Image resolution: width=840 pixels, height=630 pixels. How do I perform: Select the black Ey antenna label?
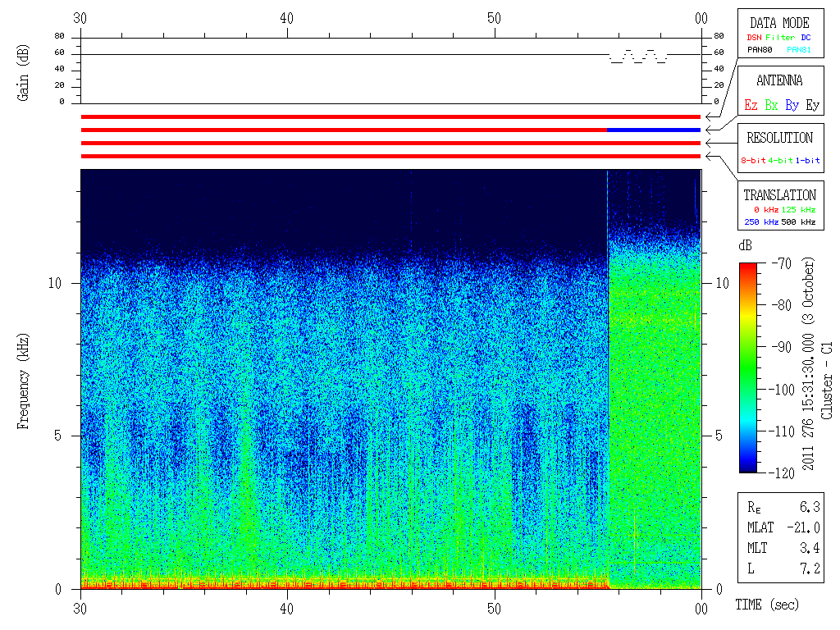[813, 105]
